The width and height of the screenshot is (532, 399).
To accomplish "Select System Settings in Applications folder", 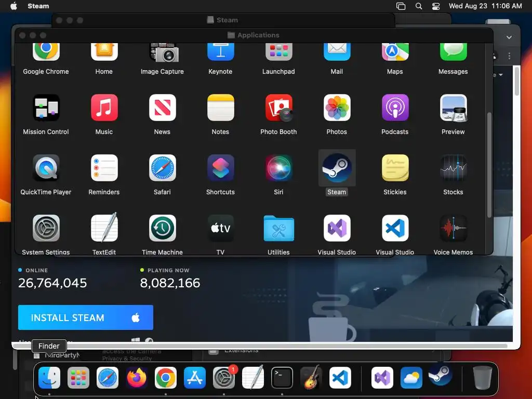I will [x=46, y=228].
